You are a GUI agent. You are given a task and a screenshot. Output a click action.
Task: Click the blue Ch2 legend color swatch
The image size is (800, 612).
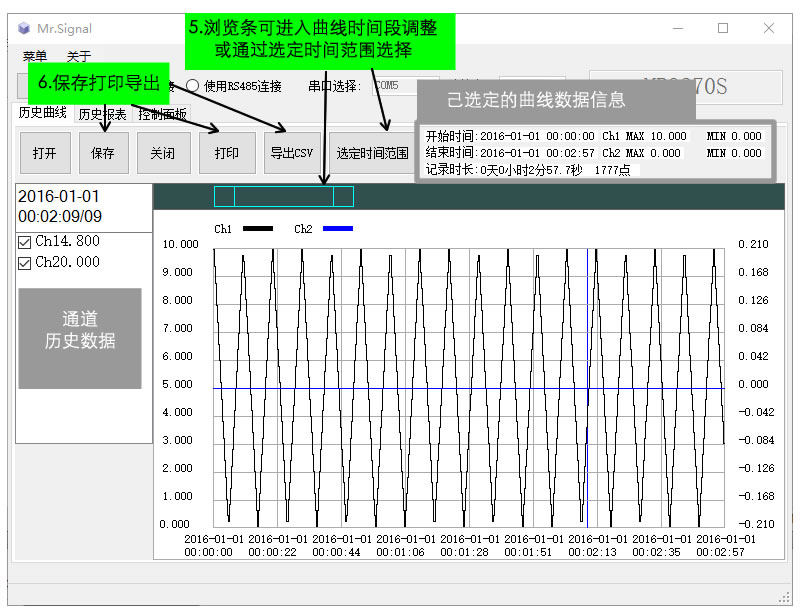(338, 228)
